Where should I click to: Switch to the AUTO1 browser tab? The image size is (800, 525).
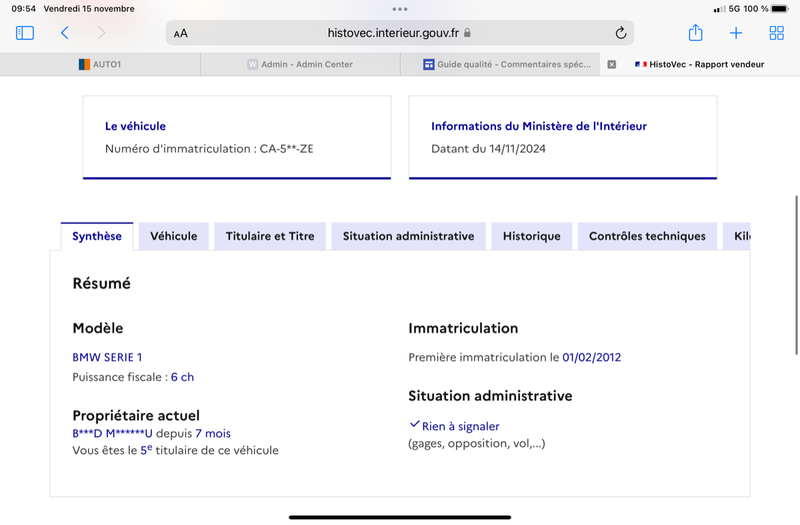coord(100,64)
